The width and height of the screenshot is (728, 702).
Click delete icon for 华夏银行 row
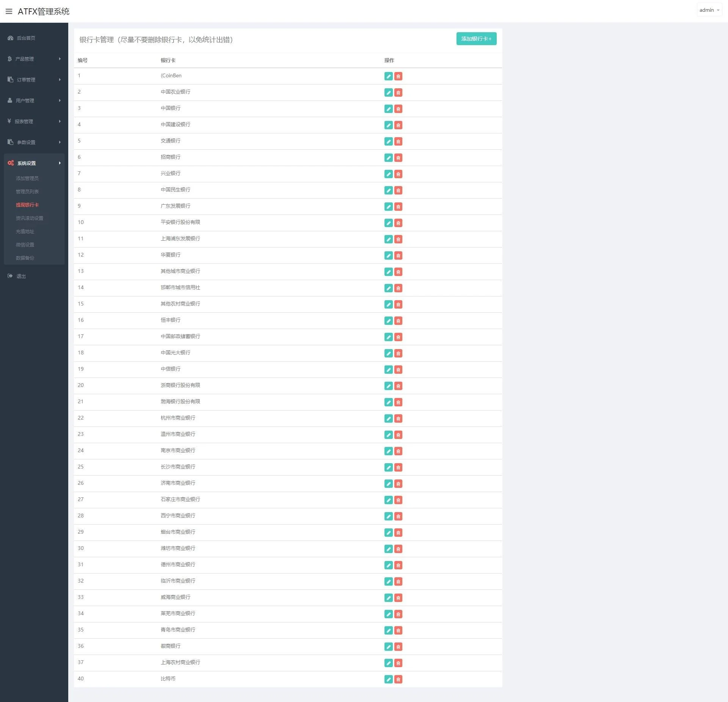[398, 255]
